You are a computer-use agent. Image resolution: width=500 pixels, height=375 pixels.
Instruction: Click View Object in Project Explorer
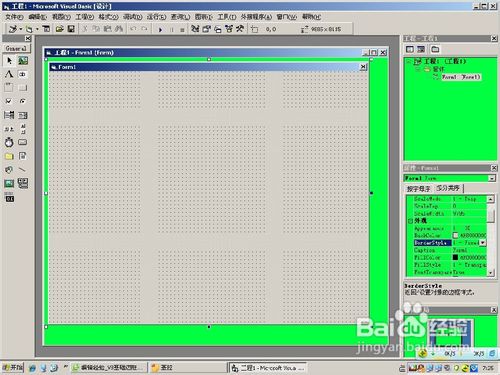pos(421,49)
